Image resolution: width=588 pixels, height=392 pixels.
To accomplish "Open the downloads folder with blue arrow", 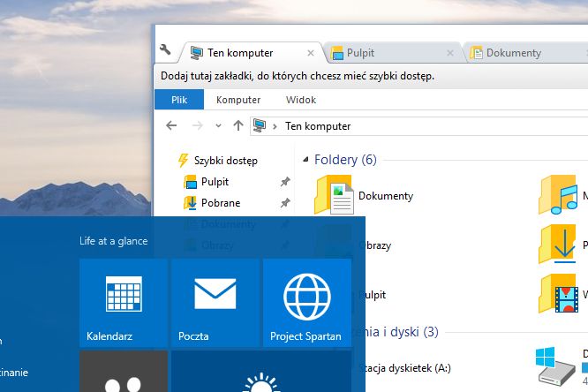I will click(x=558, y=244).
